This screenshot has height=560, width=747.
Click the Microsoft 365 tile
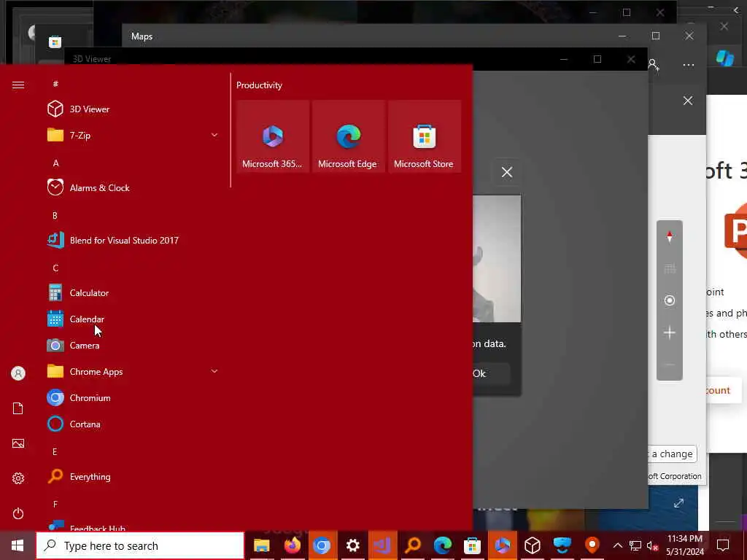[x=273, y=136]
